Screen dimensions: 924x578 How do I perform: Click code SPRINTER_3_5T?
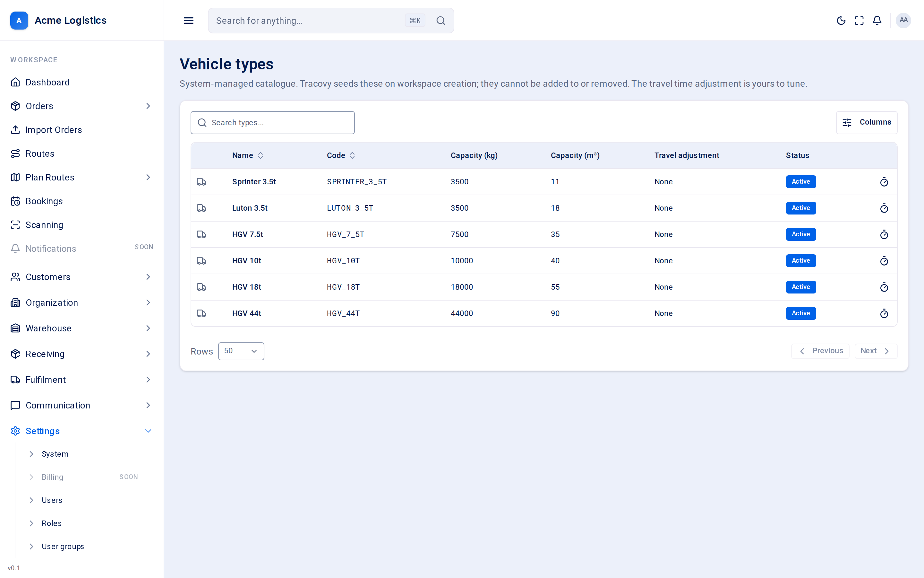(357, 182)
